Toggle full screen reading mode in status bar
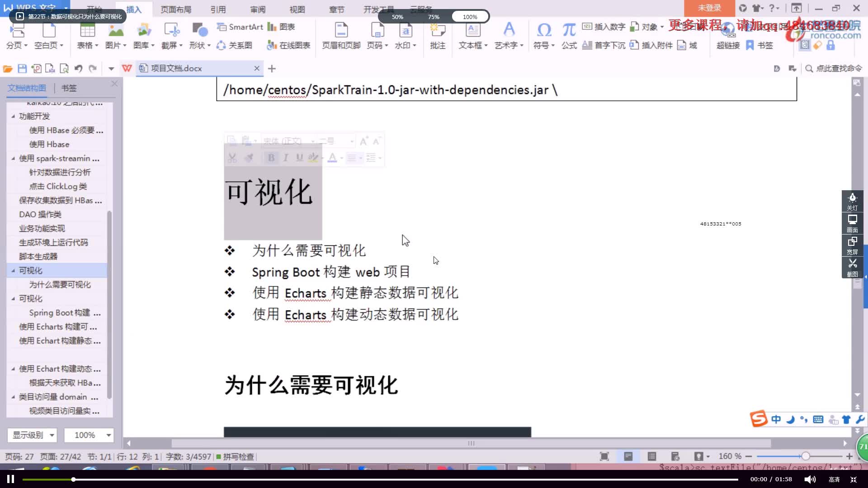 tap(604, 456)
